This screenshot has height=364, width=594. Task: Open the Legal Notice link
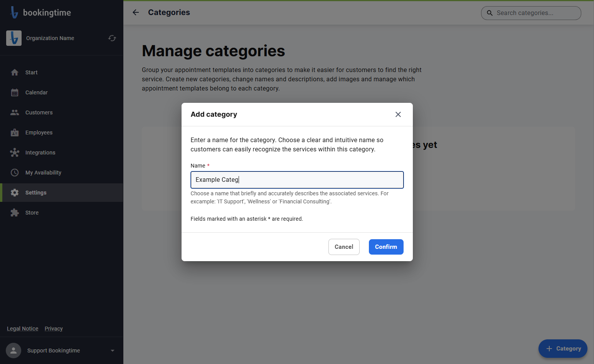(23, 329)
